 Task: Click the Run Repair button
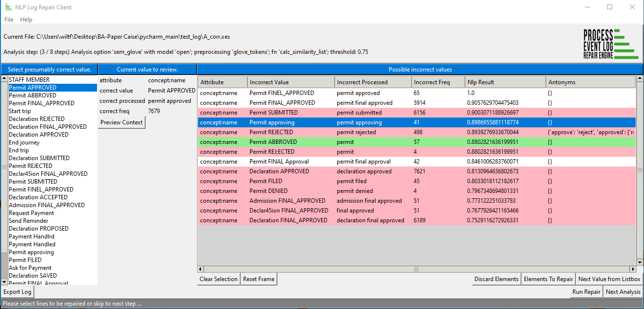click(x=586, y=292)
